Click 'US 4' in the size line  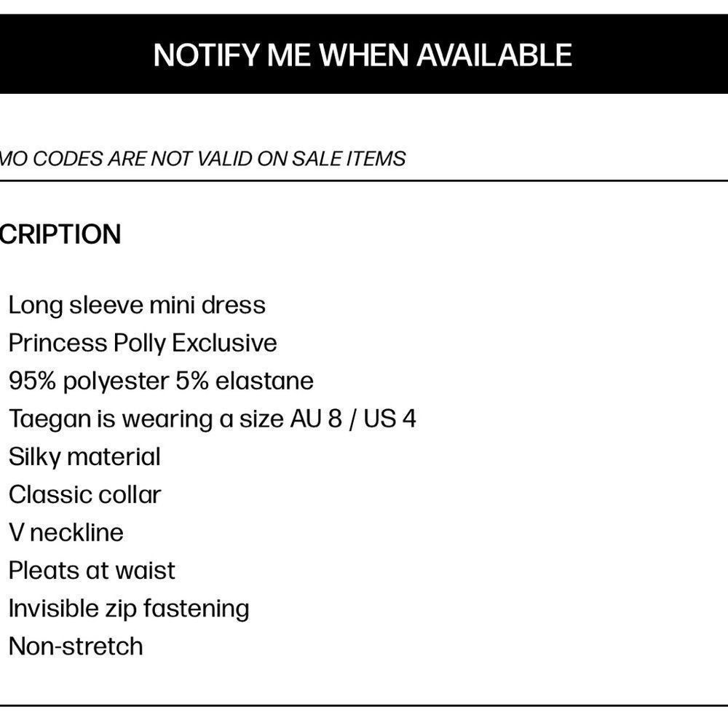coord(389,419)
